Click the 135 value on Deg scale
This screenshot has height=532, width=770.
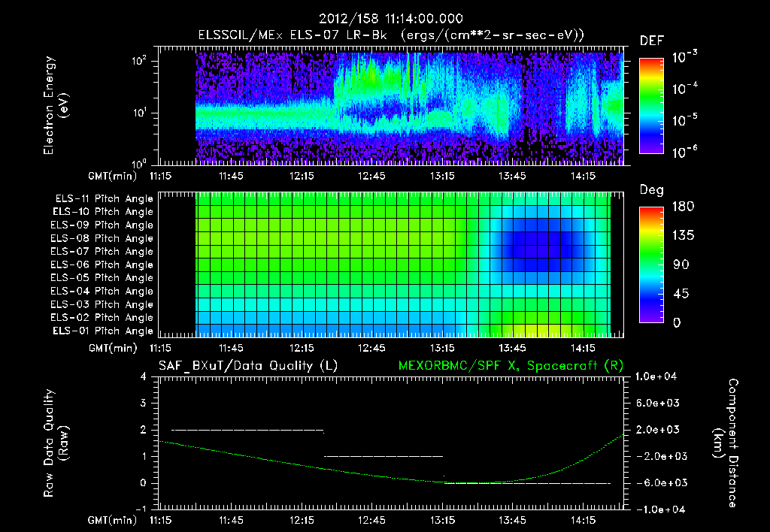click(683, 236)
